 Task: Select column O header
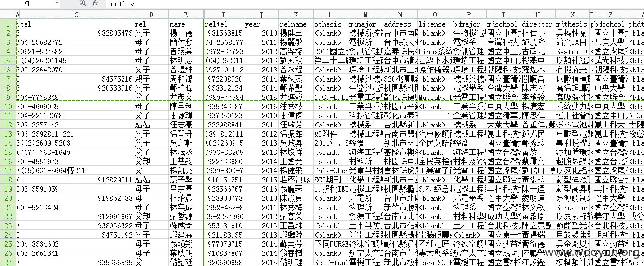click(435, 15)
